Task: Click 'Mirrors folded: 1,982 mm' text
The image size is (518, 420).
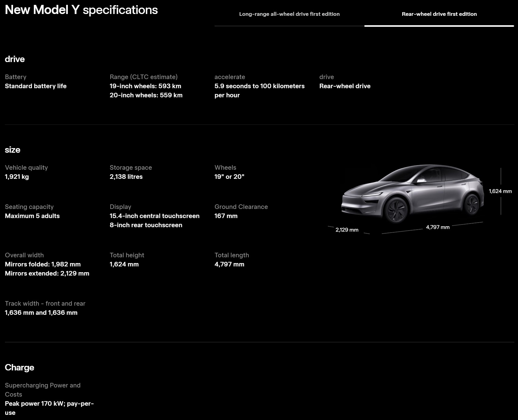Action: 43,264
